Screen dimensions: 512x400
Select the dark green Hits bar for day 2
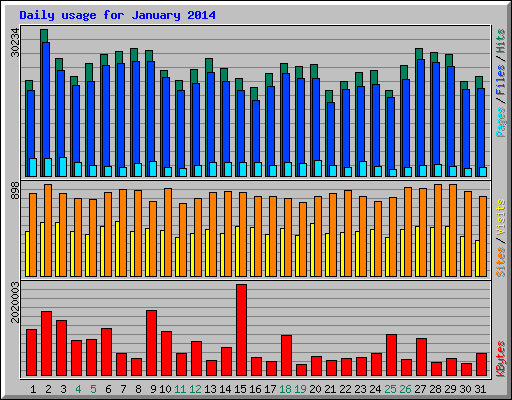[x=44, y=36]
